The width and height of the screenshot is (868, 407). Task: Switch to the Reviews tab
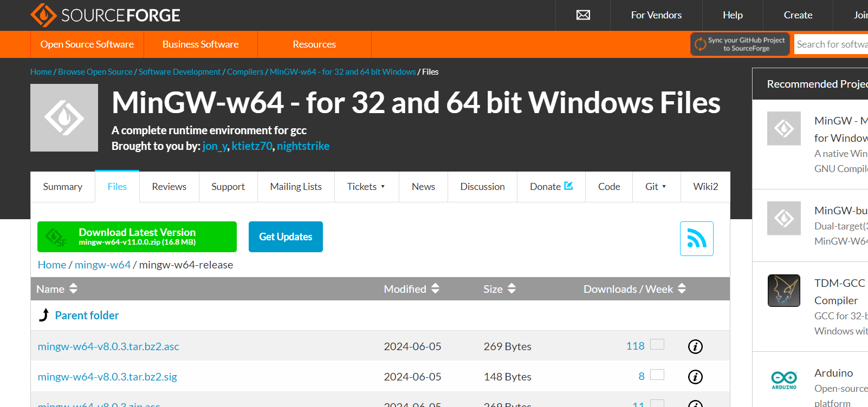pos(169,187)
